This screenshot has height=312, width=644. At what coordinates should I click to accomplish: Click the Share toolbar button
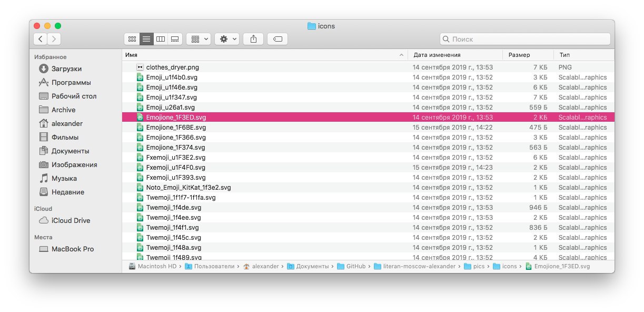(253, 39)
